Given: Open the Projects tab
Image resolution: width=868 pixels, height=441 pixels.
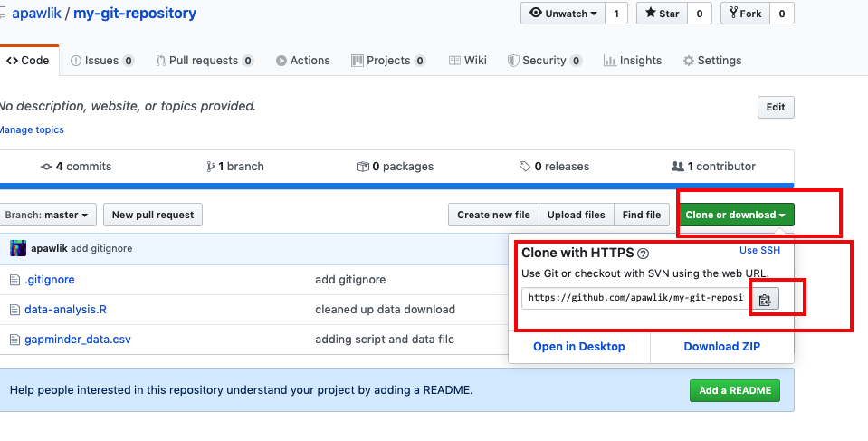Looking at the screenshot, I should pyautogui.click(x=388, y=61).
